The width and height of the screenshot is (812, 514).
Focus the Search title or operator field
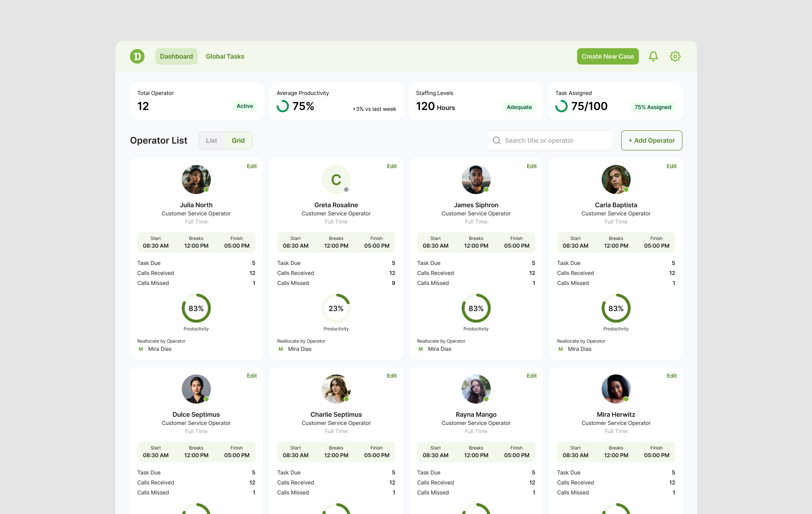tap(550, 140)
